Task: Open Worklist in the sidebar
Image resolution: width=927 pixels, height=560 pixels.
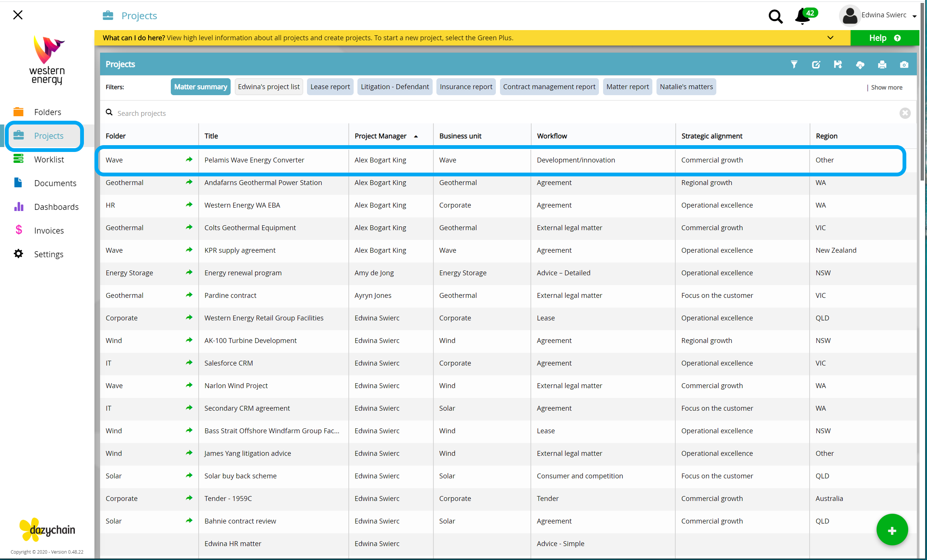Action: click(x=49, y=159)
